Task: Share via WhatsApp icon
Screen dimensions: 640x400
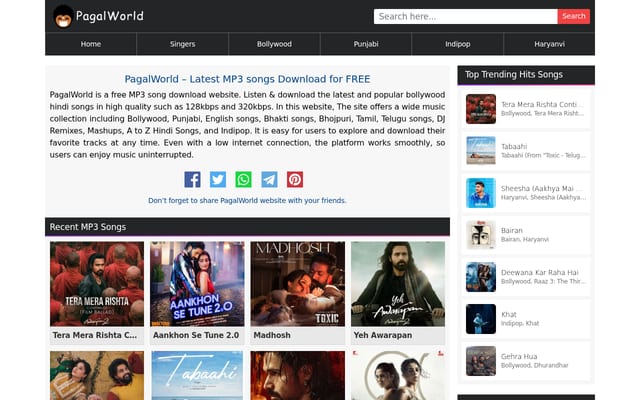Action: tap(243, 180)
